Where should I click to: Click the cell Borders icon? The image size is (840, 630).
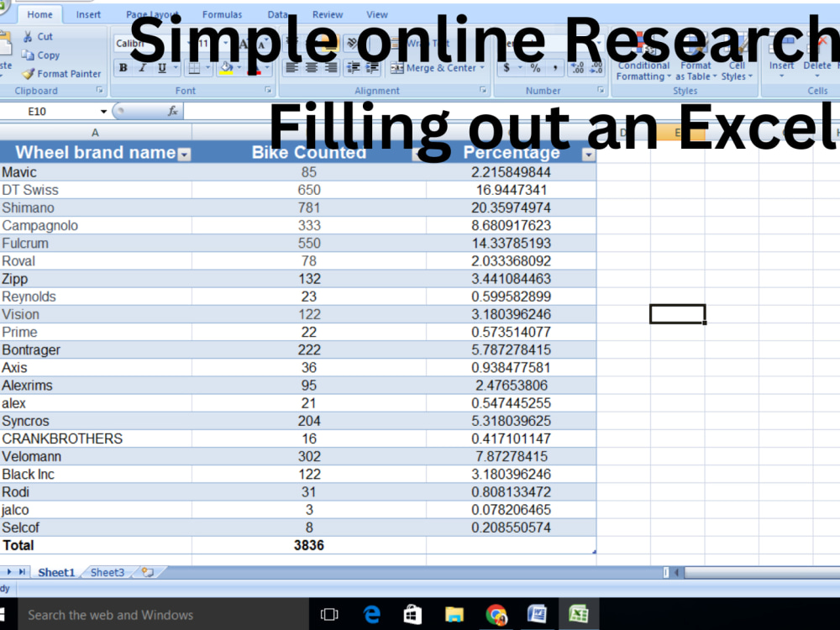pyautogui.click(x=194, y=68)
